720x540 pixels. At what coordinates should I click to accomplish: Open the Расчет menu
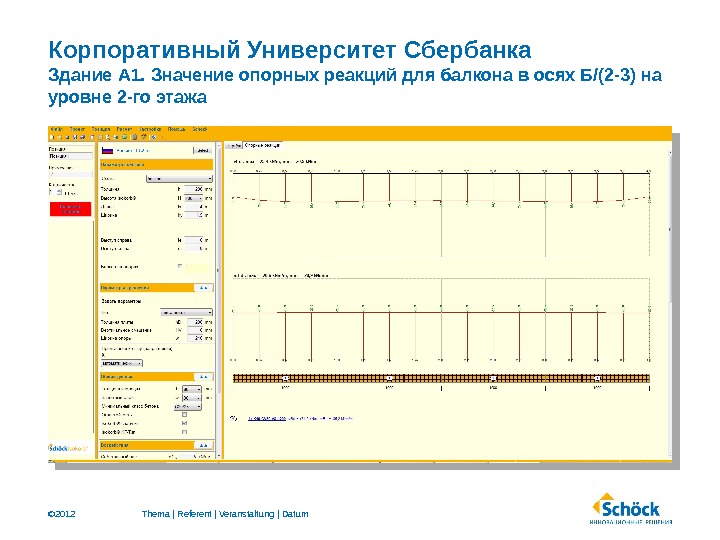click(x=124, y=129)
